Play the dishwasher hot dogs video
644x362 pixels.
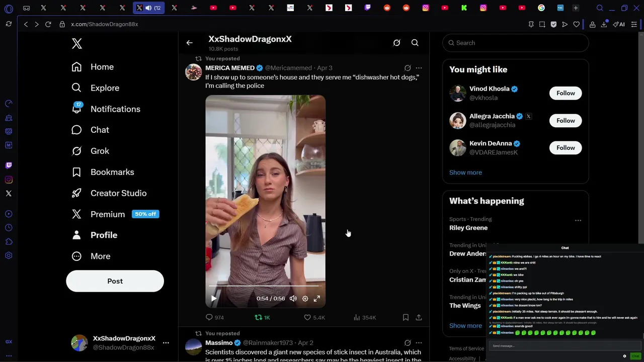coord(214,298)
